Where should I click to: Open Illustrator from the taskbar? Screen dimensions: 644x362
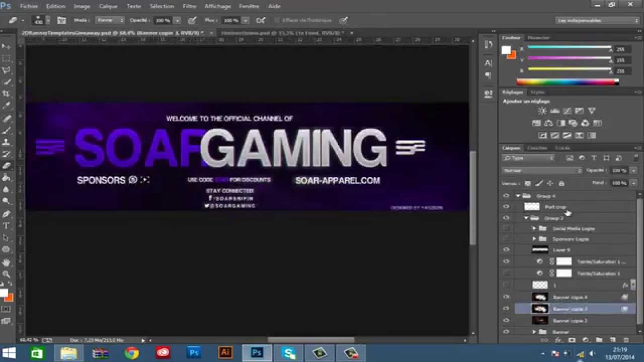(225, 353)
